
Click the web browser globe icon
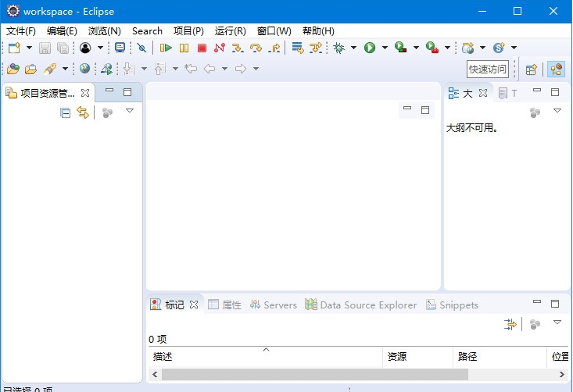[84, 69]
